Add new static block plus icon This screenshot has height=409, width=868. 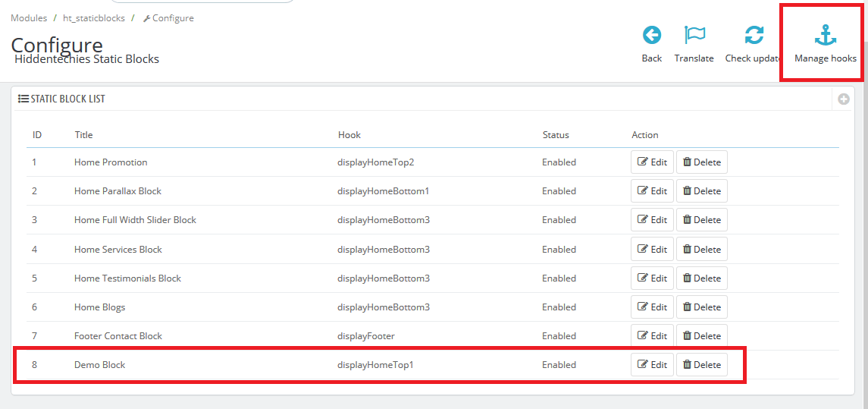[x=844, y=99]
